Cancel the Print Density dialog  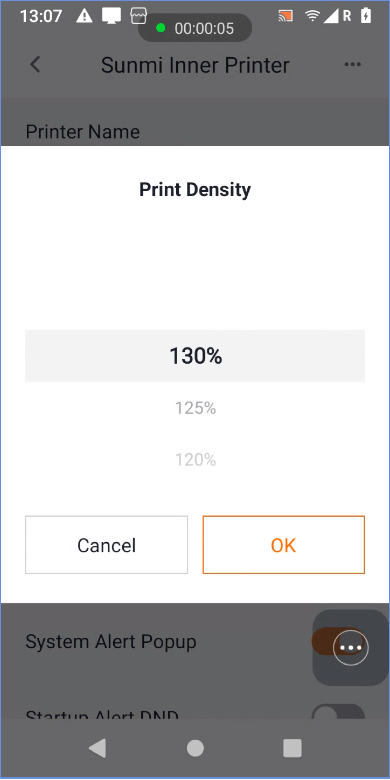106,545
